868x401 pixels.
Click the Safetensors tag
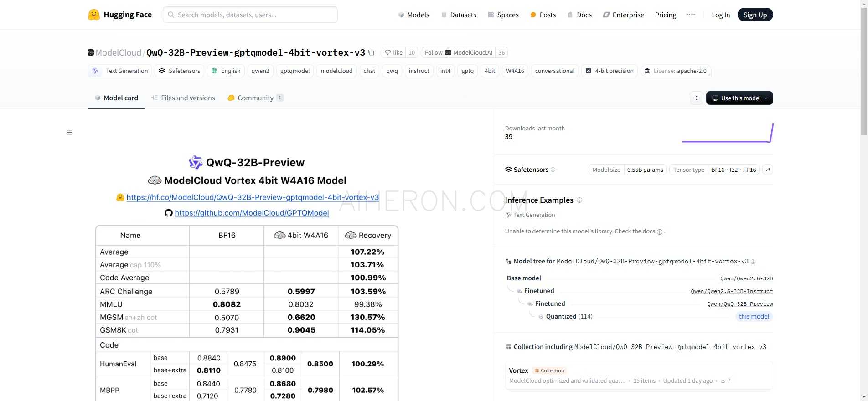pyautogui.click(x=179, y=71)
